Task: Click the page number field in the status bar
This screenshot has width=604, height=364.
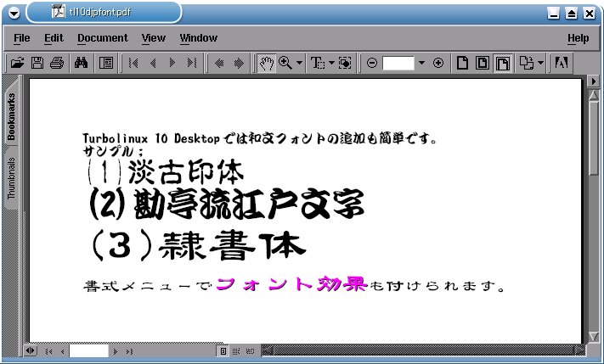Action: pyautogui.click(x=88, y=351)
